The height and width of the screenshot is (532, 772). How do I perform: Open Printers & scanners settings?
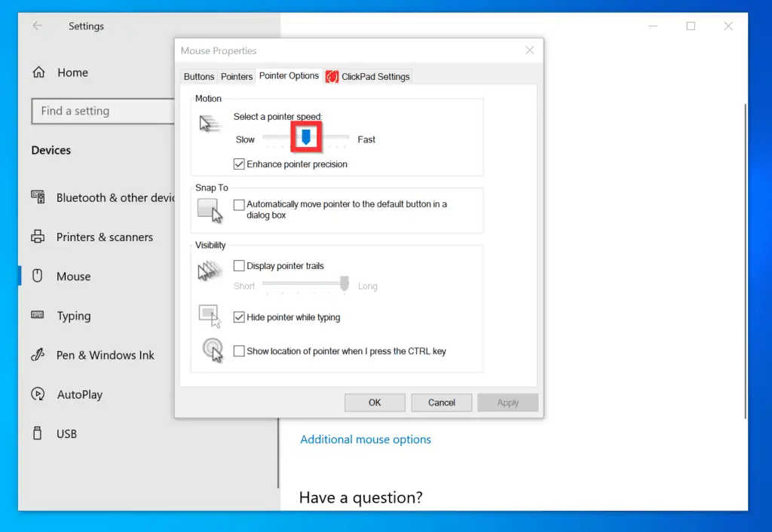tap(106, 237)
